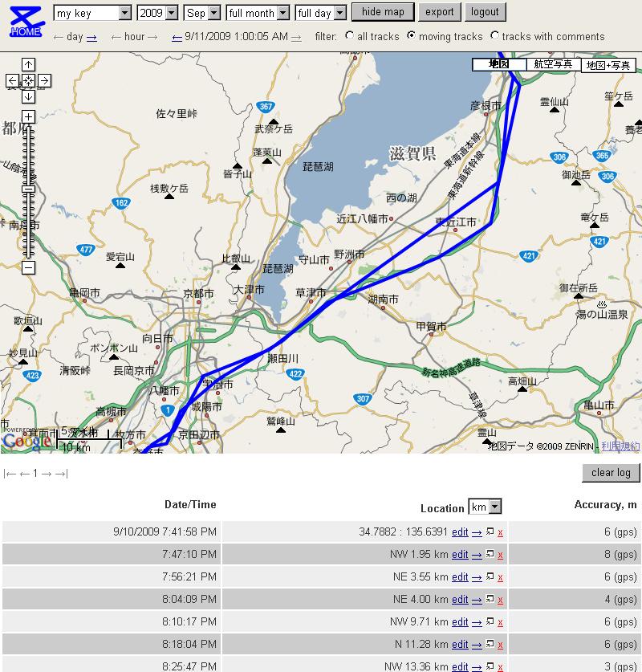Click the logout button

485,12
